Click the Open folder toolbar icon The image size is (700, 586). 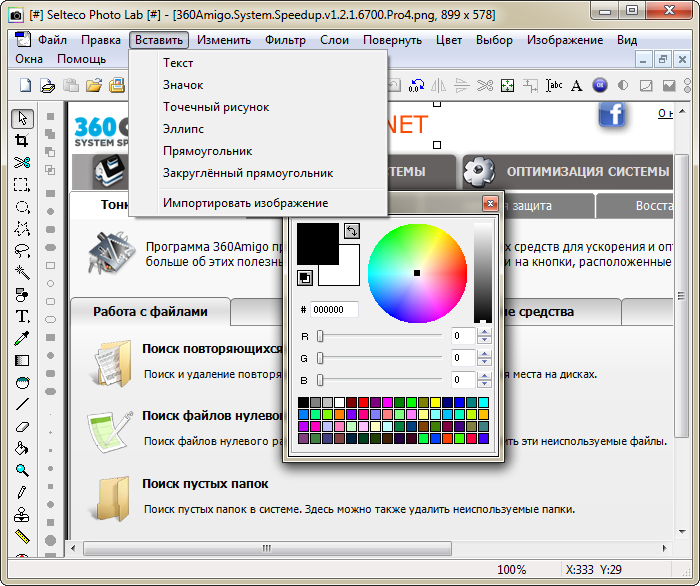94,85
